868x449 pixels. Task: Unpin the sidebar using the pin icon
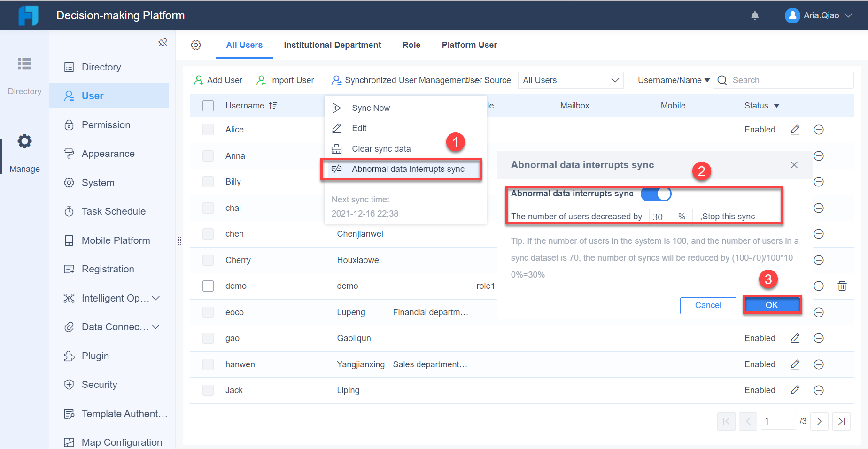tap(163, 42)
